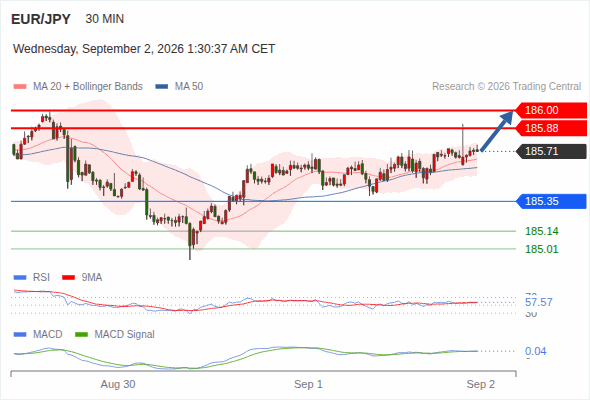This screenshot has height=400, width=590.
Task: Click the MACD legend color swatch
Action: coord(20,335)
